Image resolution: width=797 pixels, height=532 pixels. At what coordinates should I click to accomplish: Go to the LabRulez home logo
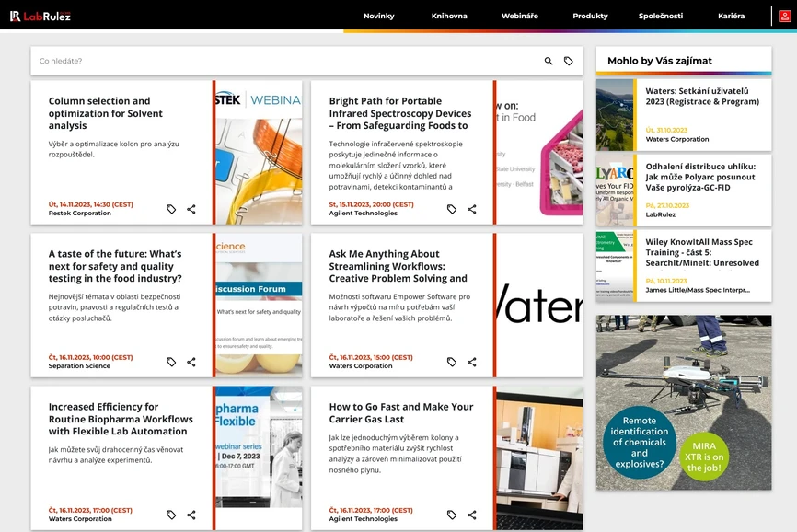pyautogui.click(x=40, y=16)
